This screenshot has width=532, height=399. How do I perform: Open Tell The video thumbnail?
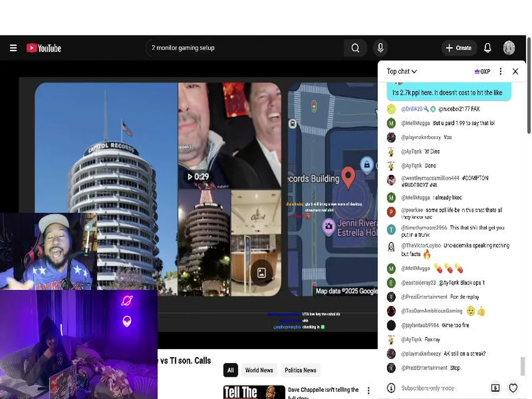254,392
